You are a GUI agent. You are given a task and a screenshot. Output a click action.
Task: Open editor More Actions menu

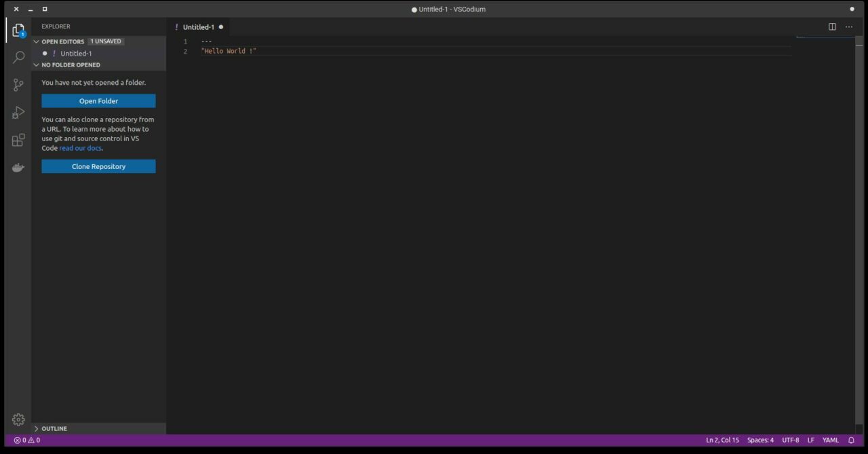(849, 26)
